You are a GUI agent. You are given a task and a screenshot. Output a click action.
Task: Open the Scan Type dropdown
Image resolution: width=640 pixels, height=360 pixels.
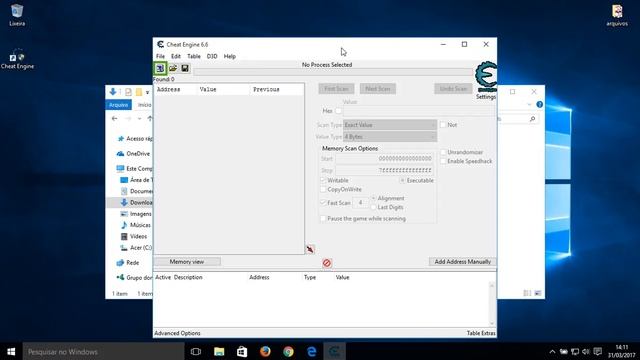[x=390, y=125]
